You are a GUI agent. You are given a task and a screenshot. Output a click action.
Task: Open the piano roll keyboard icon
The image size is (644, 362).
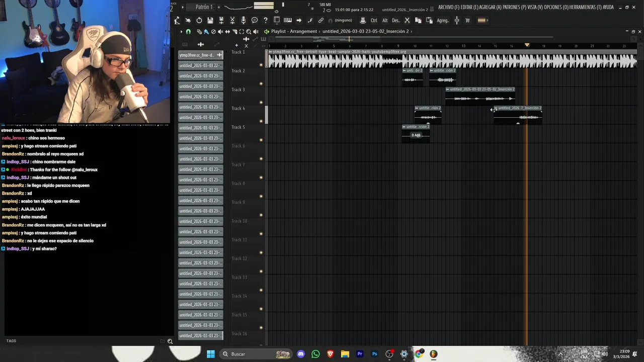288,20
